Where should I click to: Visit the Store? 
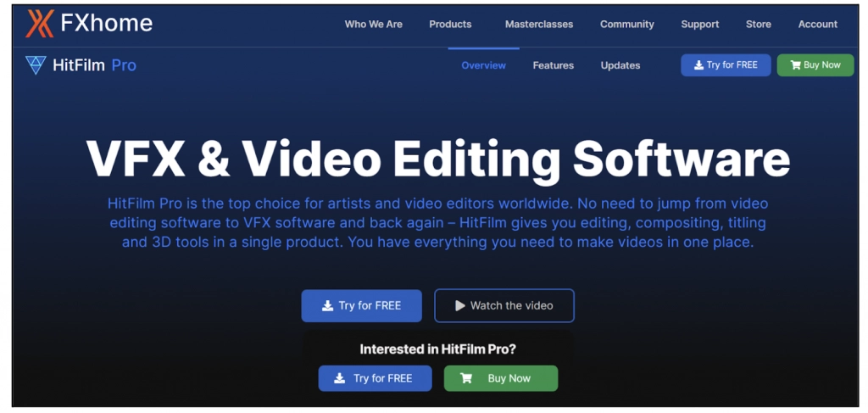759,25
